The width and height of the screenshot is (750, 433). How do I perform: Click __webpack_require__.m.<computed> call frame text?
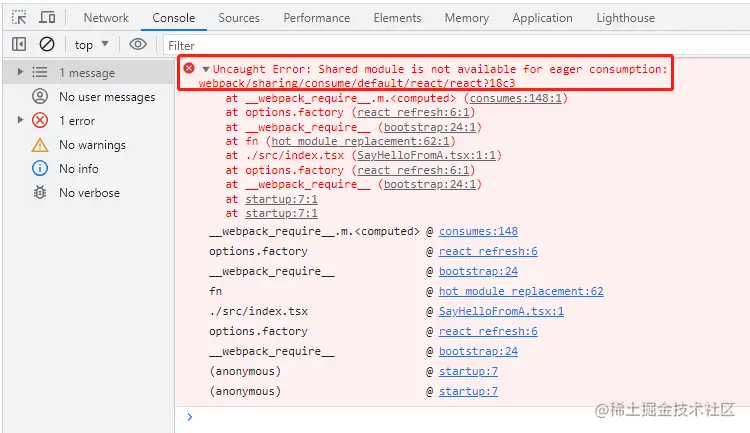314,231
